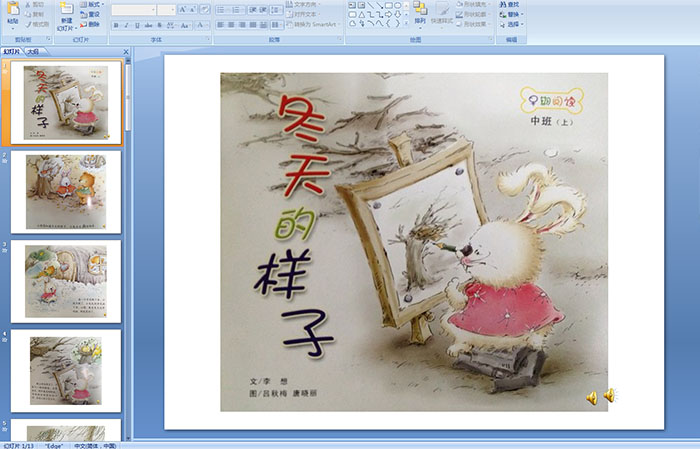Select the Right Arrow block shape
This screenshot has height=449, width=700.
388,15
